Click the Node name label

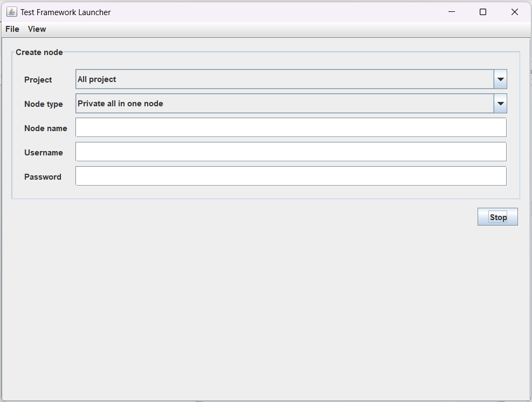45,128
